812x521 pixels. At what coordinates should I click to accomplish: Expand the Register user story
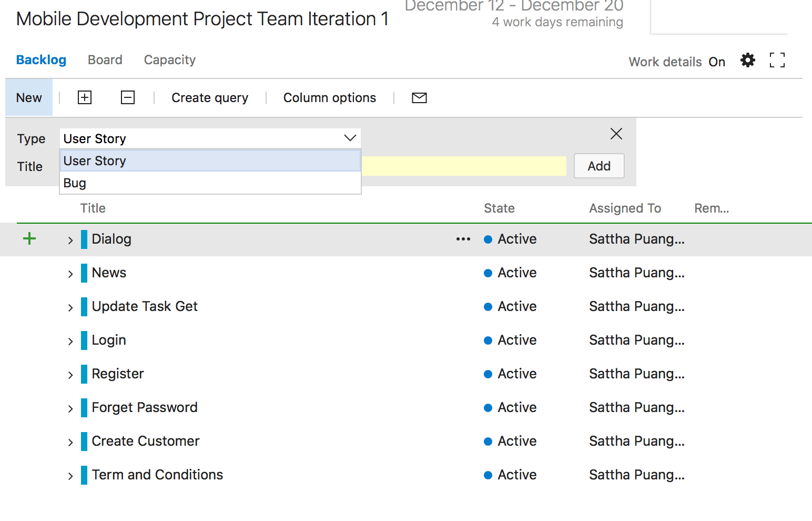pyautogui.click(x=70, y=375)
